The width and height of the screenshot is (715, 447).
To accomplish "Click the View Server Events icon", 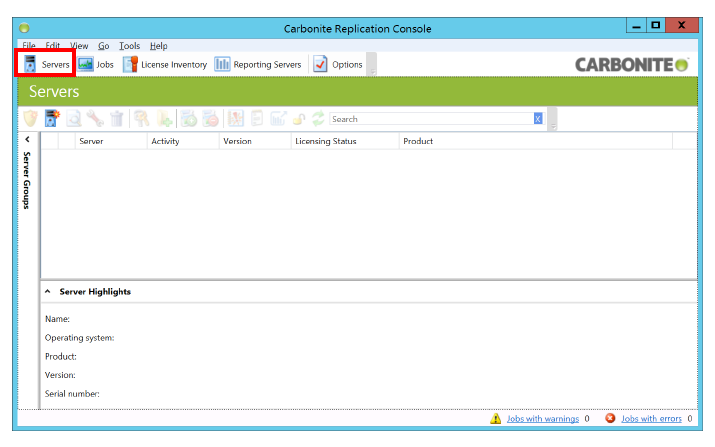I will click(x=236, y=119).
